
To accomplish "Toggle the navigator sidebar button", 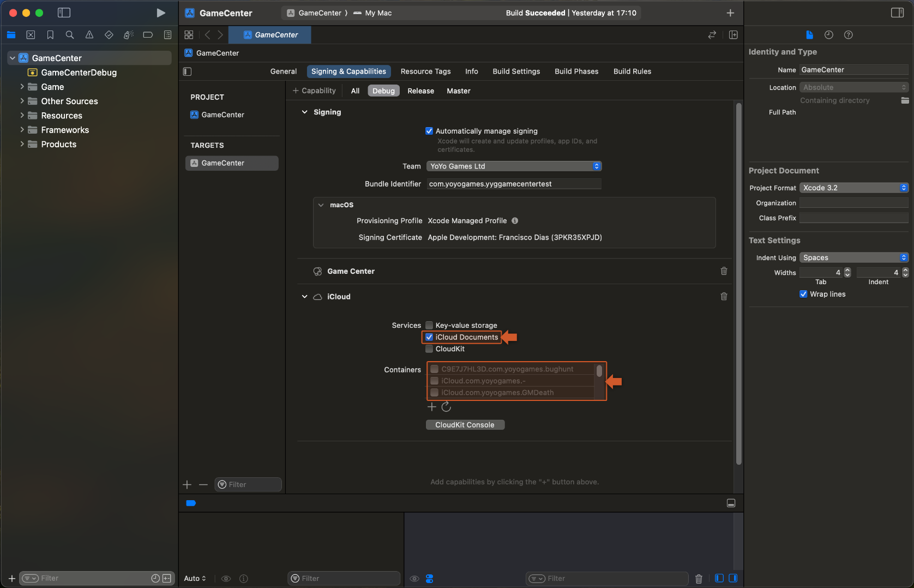I will click(64, 13).
